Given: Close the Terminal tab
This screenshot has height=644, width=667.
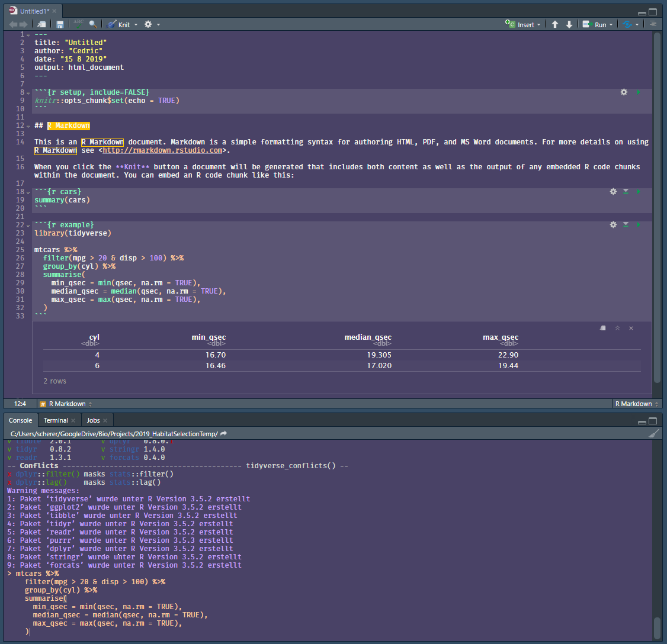Looking at the screenshot, I should [73, 420].
